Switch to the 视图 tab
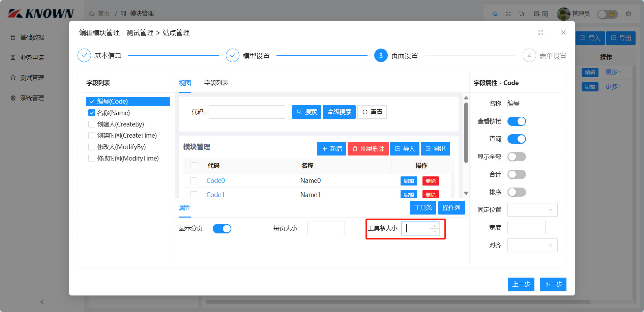 pos(185,83)
